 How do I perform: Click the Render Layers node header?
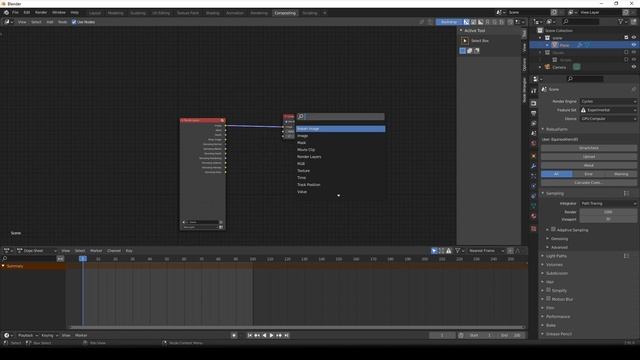click(x=202, y=120)
